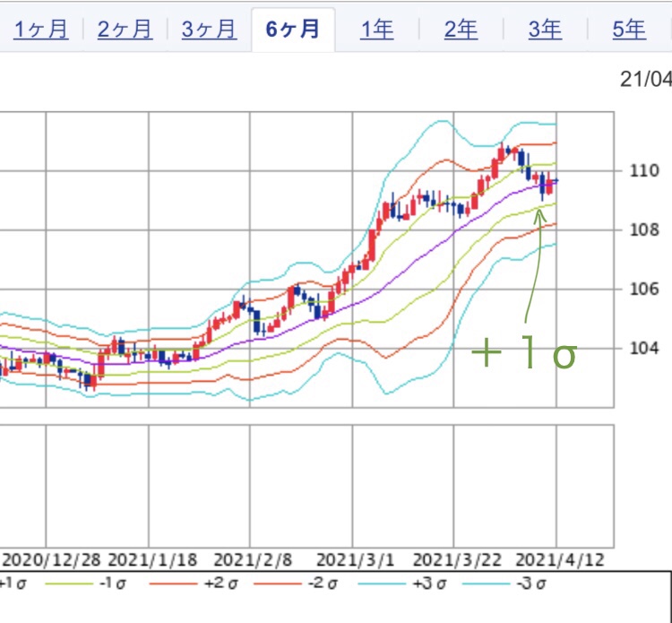672x623 pixels.
Task: Click the 2021/4/12 date label
Action: (x=560, y=560)
